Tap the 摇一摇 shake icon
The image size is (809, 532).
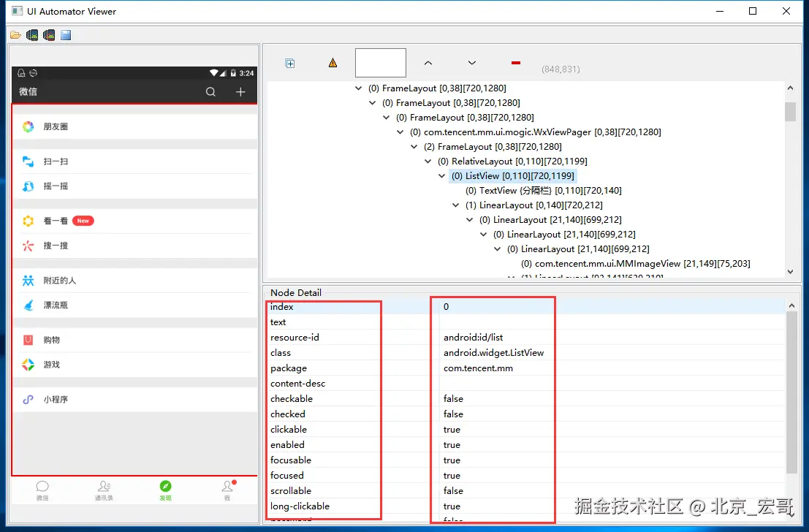(x=28, y=186)
